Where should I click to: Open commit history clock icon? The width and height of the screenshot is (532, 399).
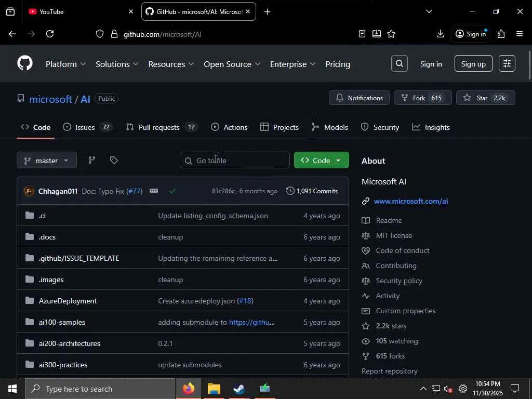point(290,191)
